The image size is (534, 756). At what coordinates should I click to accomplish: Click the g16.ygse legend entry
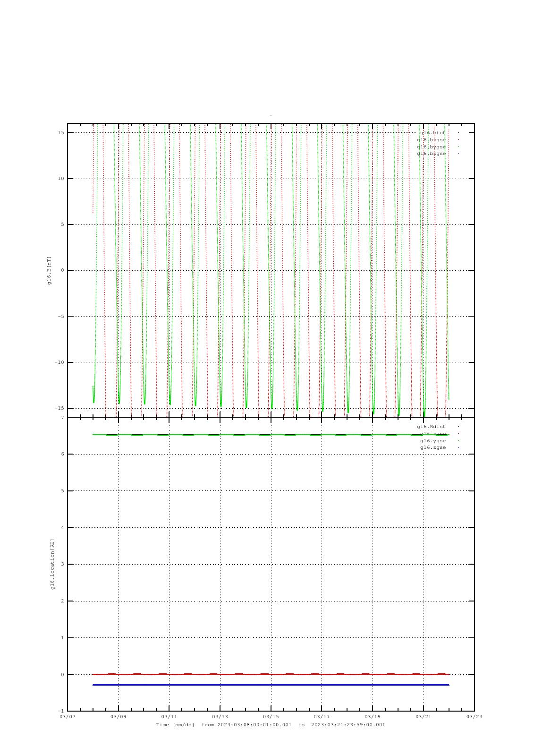click(433, 441)
